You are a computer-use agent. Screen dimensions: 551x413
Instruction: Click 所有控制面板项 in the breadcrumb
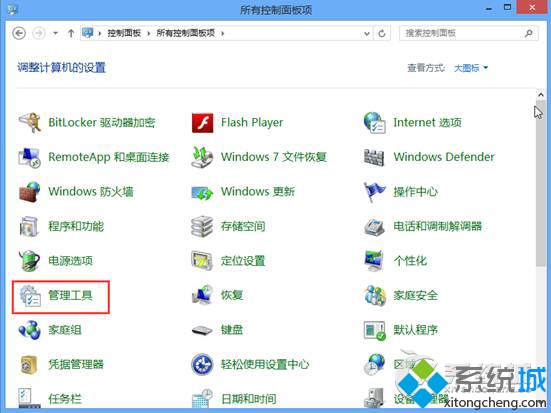coord(186,33)
